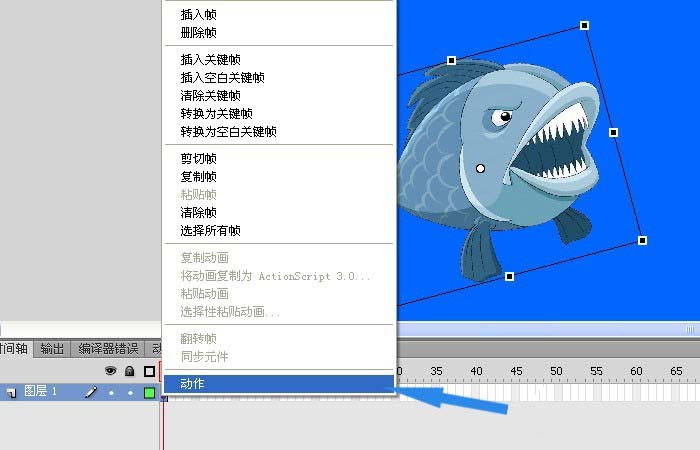Click 将动画复制为 ActionScript 3.0 entry

tap(279, 276)
